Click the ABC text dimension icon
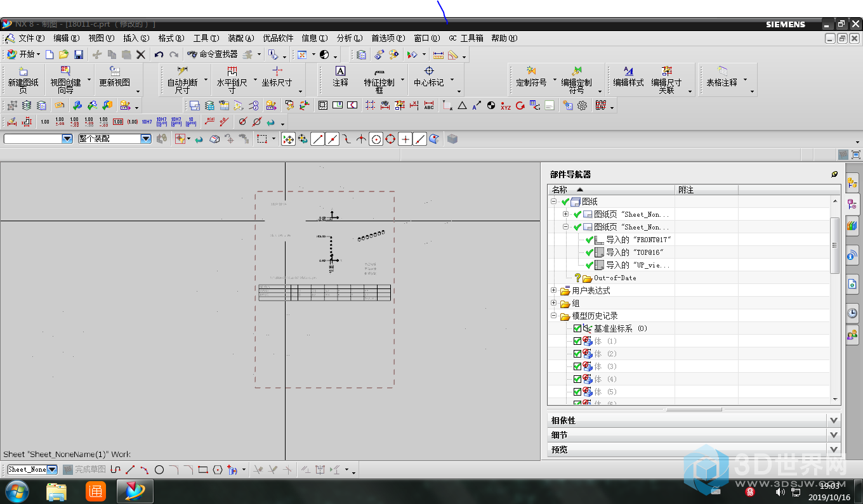Viewport: 863px width, 504px height. 429,105
